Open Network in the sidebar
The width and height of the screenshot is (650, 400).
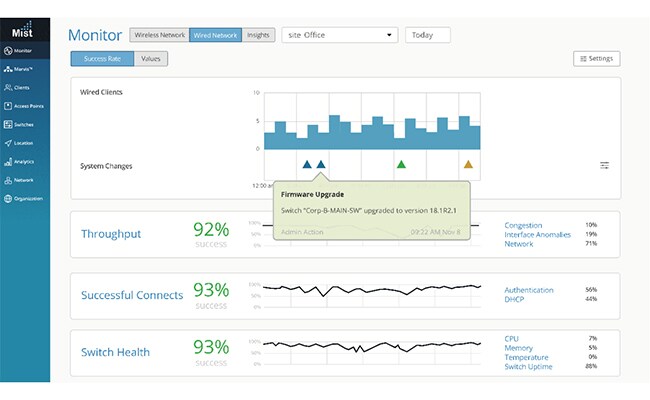[x=24, y=180]
